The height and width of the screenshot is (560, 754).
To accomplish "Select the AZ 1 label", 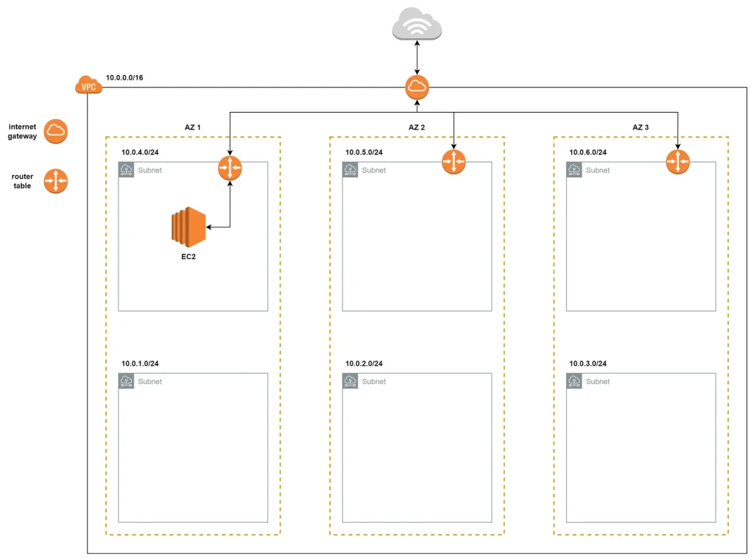I will [192, 127].
